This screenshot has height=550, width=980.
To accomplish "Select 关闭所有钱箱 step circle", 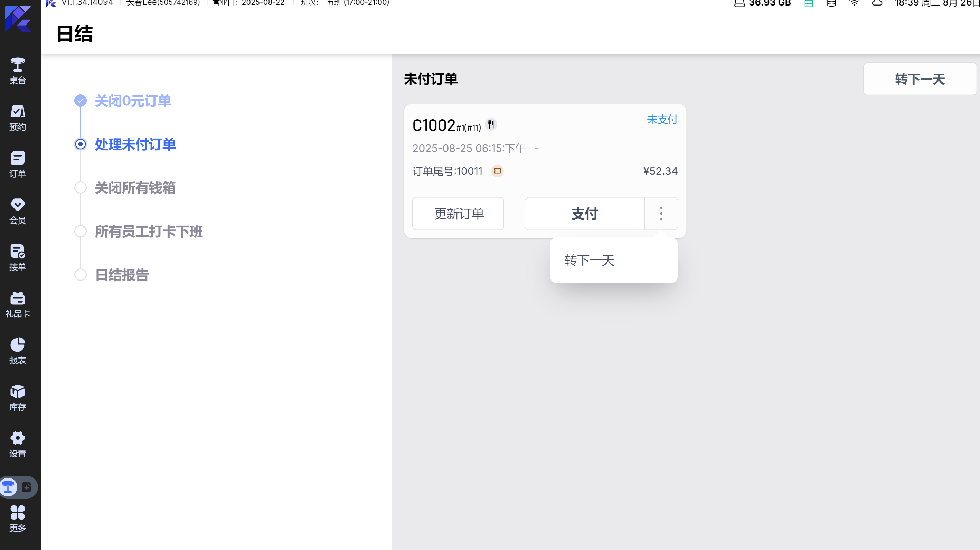I will point(80,188).
